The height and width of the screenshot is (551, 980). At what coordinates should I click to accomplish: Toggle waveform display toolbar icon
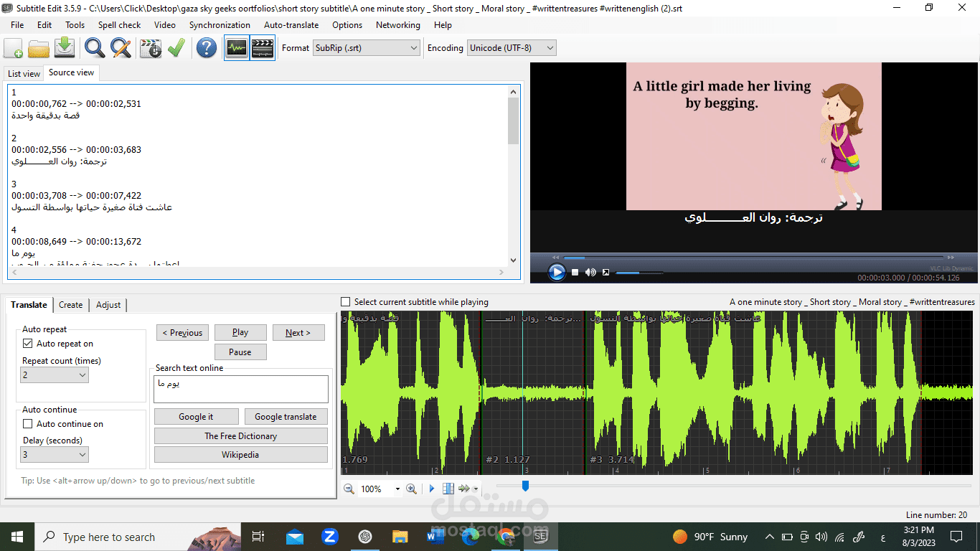[237, 48]
